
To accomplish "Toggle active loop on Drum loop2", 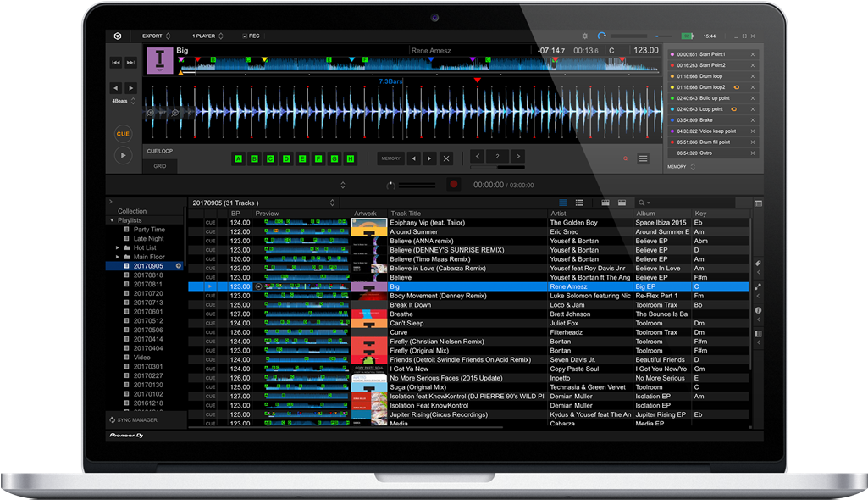I will 736,87.
